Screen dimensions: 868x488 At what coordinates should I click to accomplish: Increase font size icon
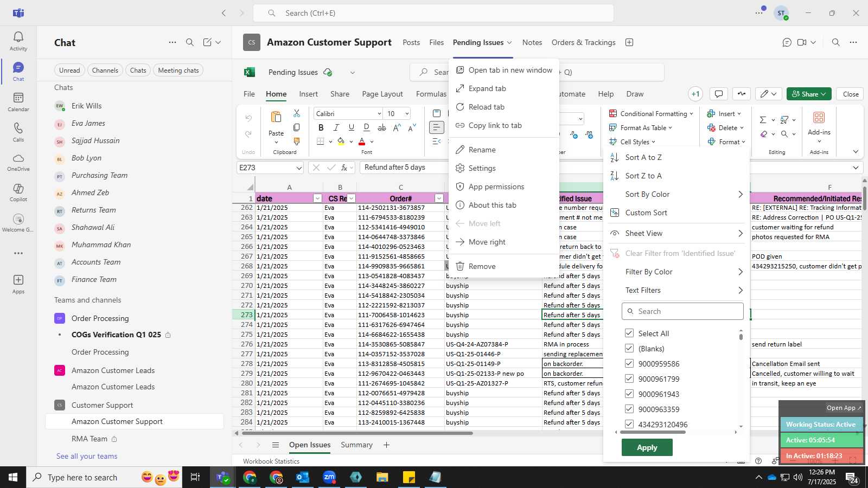(x=397, y=127)
